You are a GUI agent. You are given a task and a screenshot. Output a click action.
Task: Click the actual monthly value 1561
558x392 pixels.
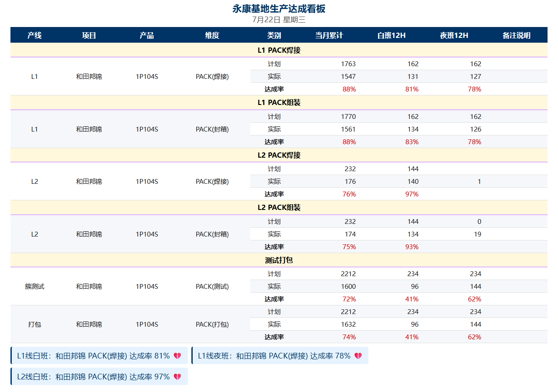click(348, 129)
